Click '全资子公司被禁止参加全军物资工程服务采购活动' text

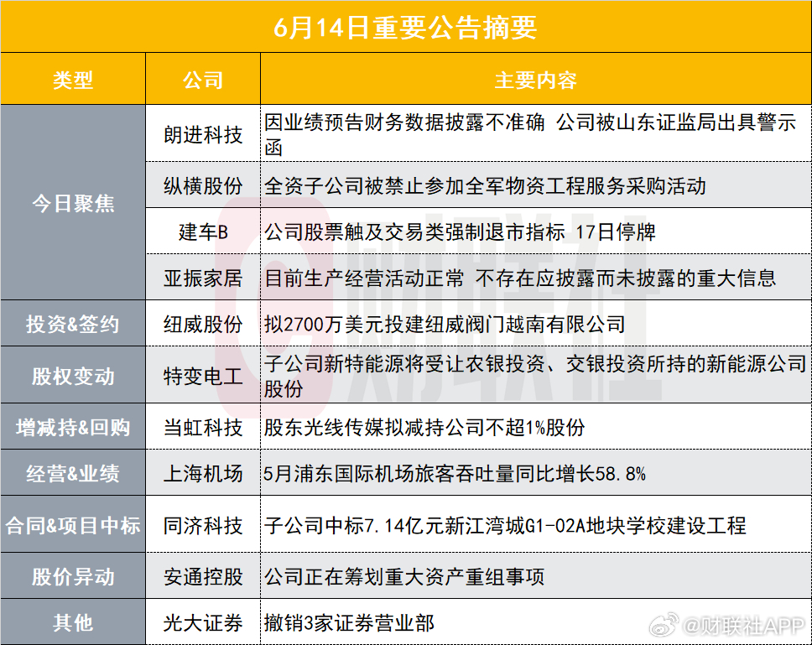tap(485, 185)
